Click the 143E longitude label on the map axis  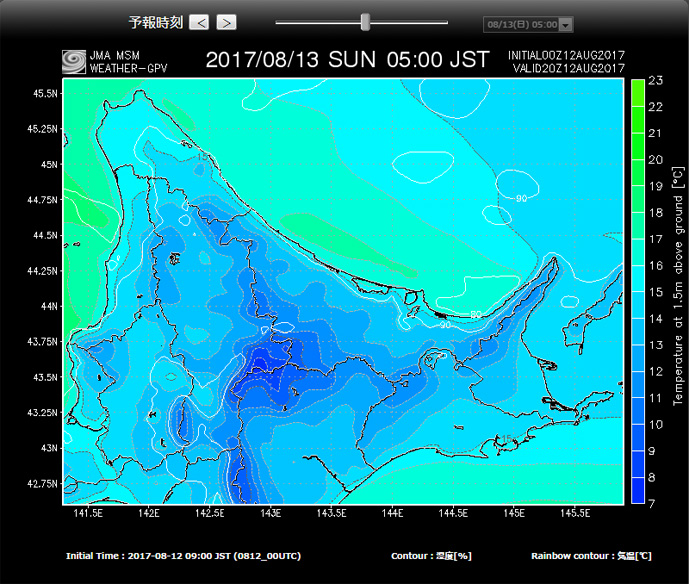pyautogui.click(x=270, y=513)
